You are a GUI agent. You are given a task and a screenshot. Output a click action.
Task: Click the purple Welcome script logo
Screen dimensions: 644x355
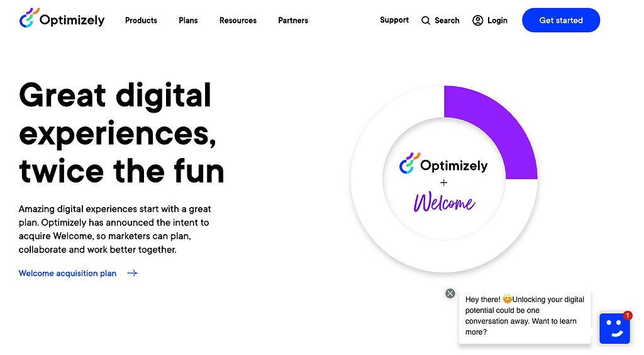445,201
